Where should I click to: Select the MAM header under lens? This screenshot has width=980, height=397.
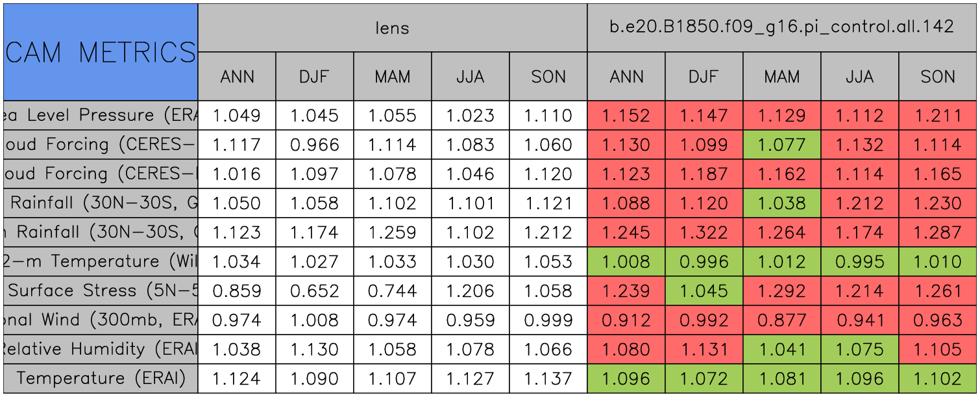pos(393,77)
